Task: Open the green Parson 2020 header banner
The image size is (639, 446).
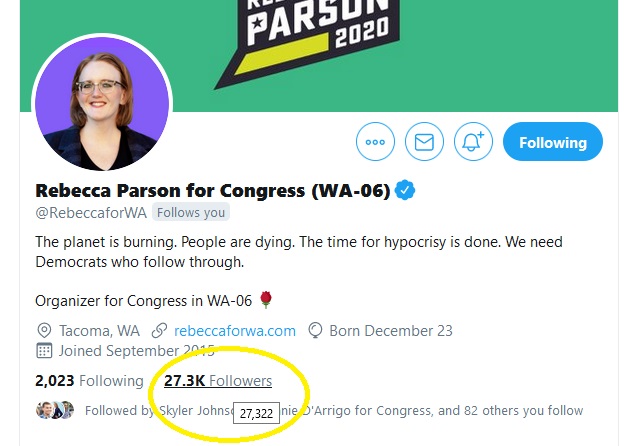Action: (319, 55)
